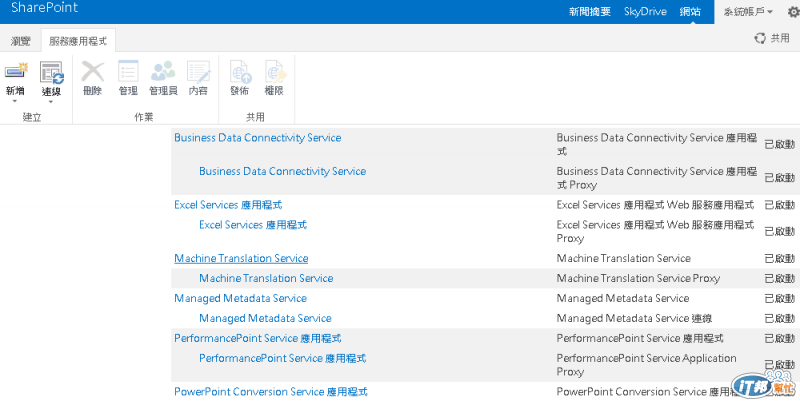Click the 新增 (New) ribbon icon

pos(16,72)
